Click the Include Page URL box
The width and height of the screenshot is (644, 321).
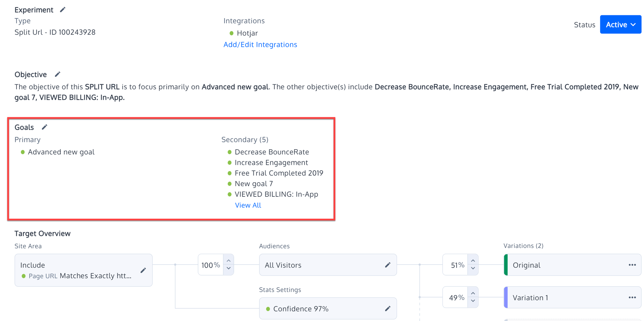click(x=83, y=270)
